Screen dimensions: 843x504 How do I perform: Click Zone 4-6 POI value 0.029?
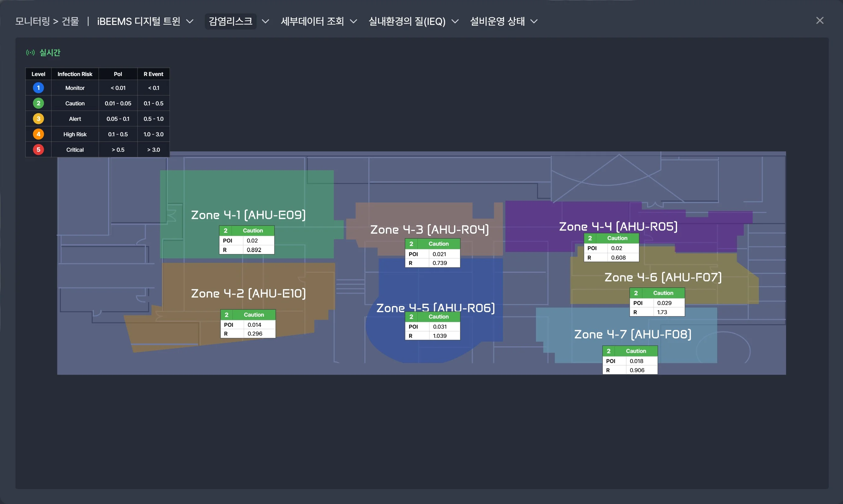click(664, 303)
